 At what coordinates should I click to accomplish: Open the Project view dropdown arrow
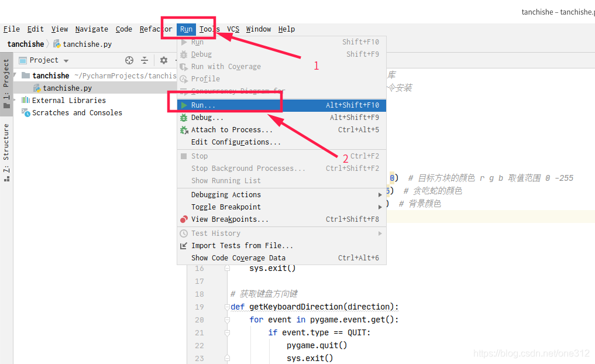pyautogui.click(x=66, y=61)
